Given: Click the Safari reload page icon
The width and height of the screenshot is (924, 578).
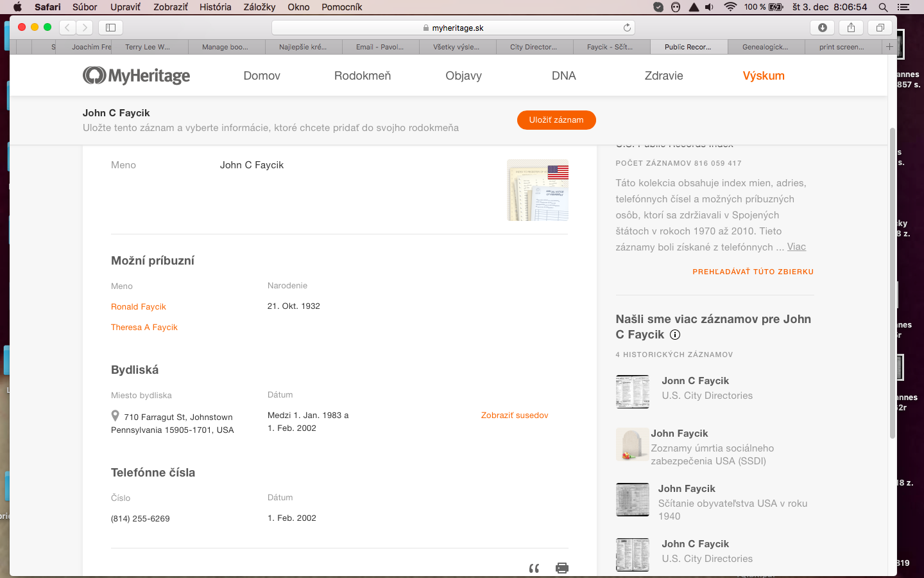Looking at the screenshot, I should (x=627, y=28).
